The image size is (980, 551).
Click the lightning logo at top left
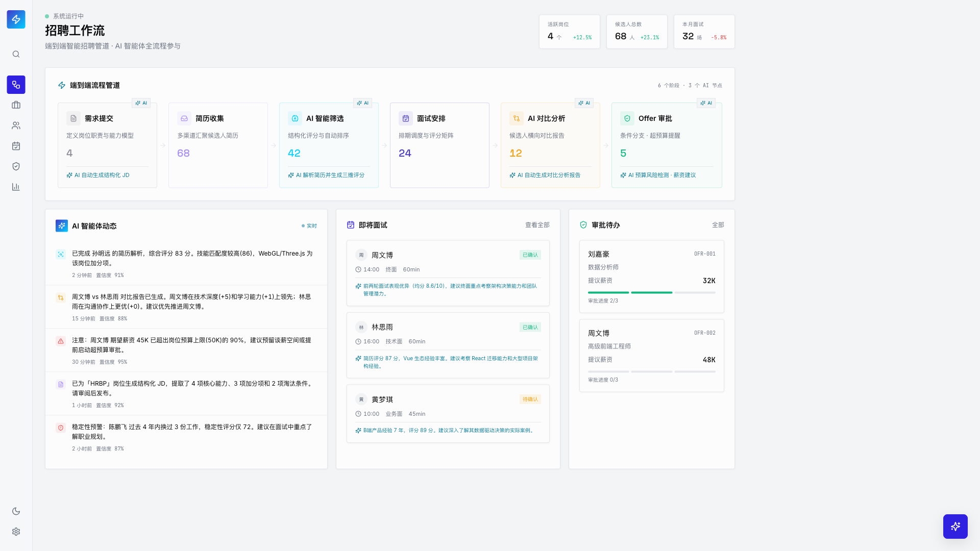pyautogui.click(x=16, y=19)
